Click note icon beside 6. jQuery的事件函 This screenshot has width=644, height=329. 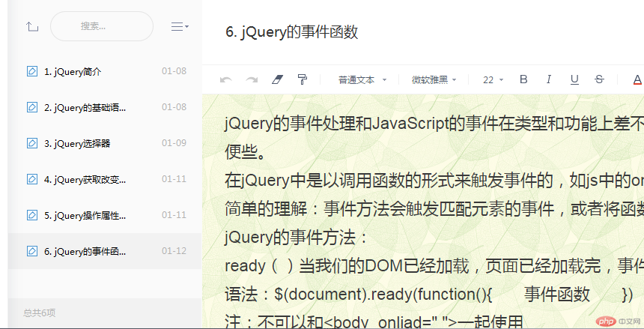pyautogui.click(x=32, y=251)
